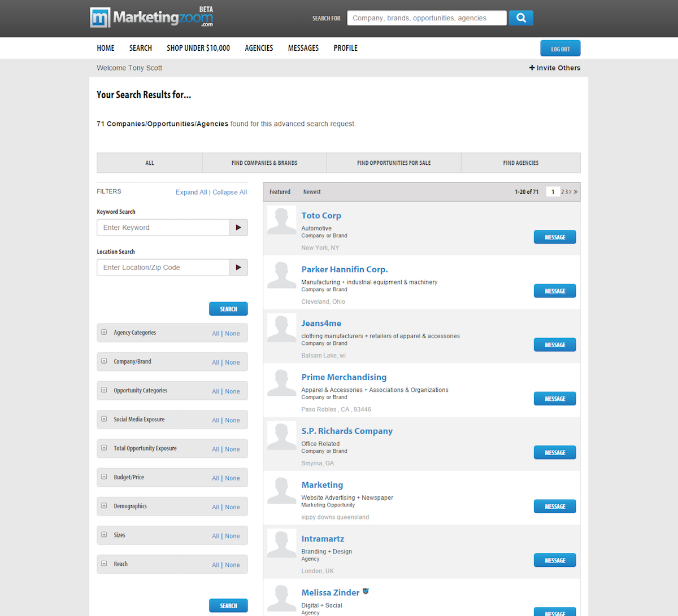Expand the Company/Brand filter
The height and width of the screenshot is (616, 678).
(104, 361)
